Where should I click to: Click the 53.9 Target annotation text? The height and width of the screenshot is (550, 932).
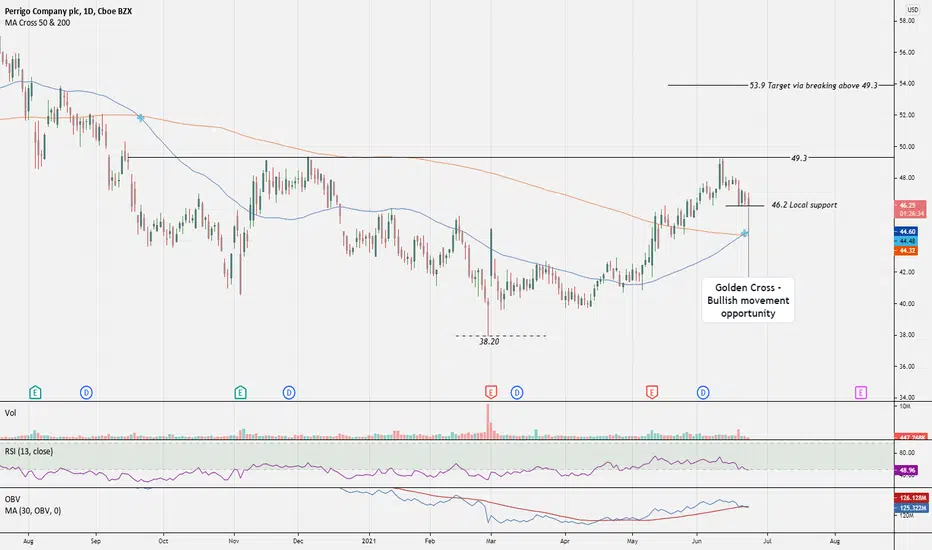[813, 86]
